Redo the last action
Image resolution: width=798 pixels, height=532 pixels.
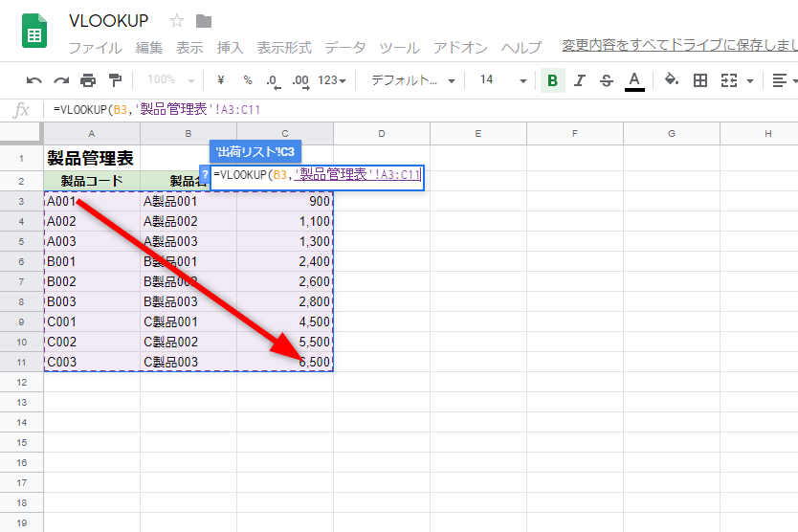[x=61, y=80]
